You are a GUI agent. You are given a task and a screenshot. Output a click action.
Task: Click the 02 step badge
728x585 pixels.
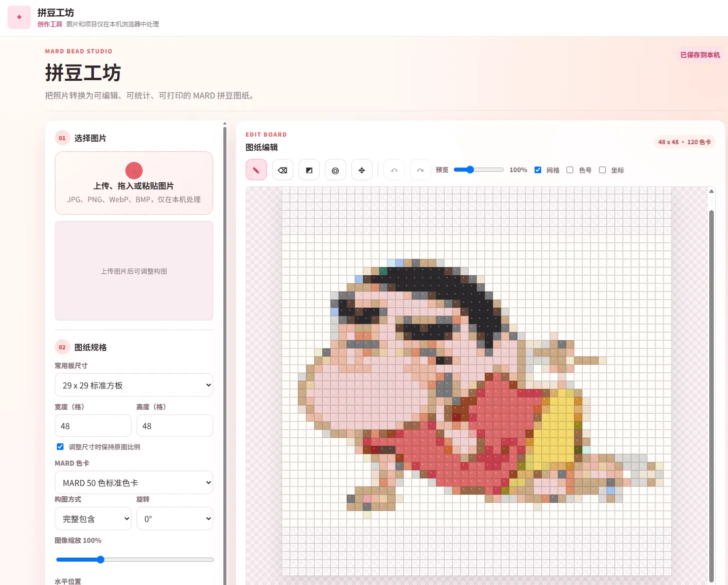click(x=62, y=347)
